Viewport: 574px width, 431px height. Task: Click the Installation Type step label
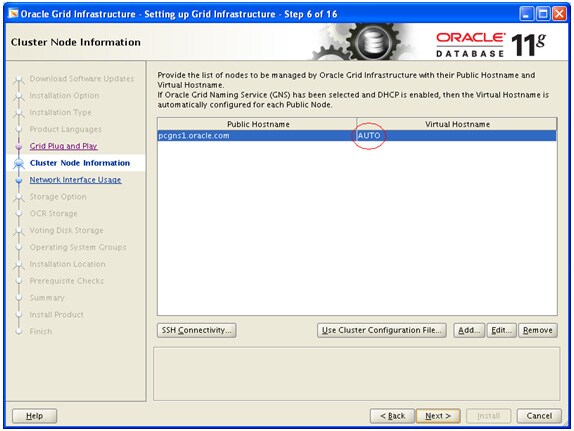point(60,112)
